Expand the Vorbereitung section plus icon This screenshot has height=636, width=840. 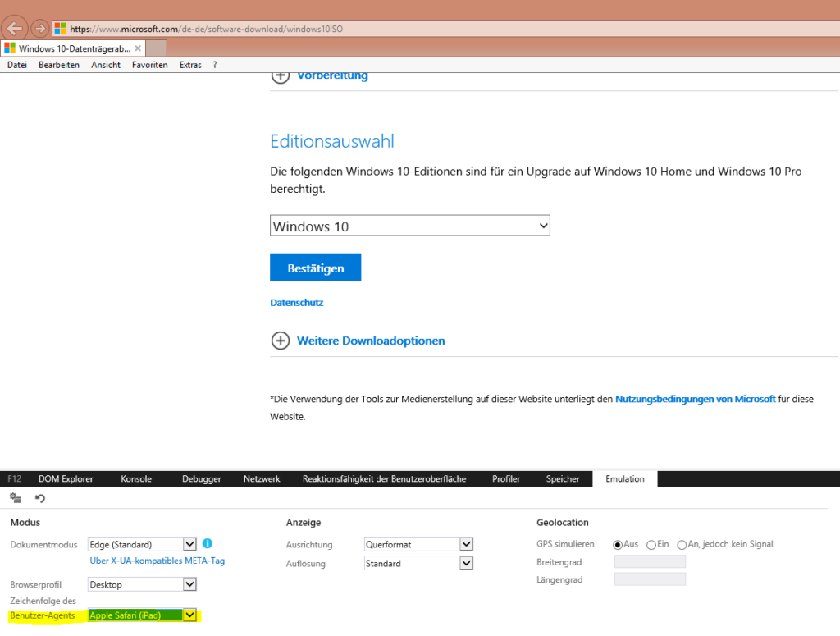281,75
